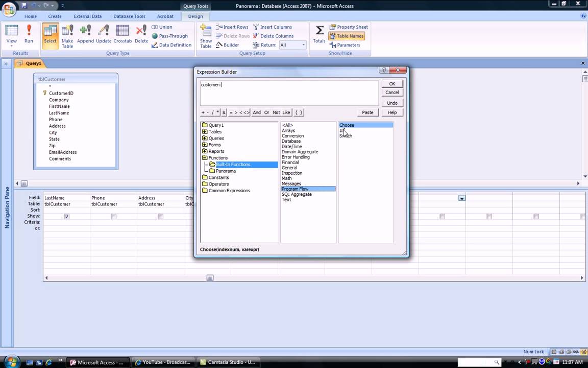Image resolution: width=588 pixels, height=368 pixels.
Task: Open Internet Explorer from quick launch
Action: point(49,362)
